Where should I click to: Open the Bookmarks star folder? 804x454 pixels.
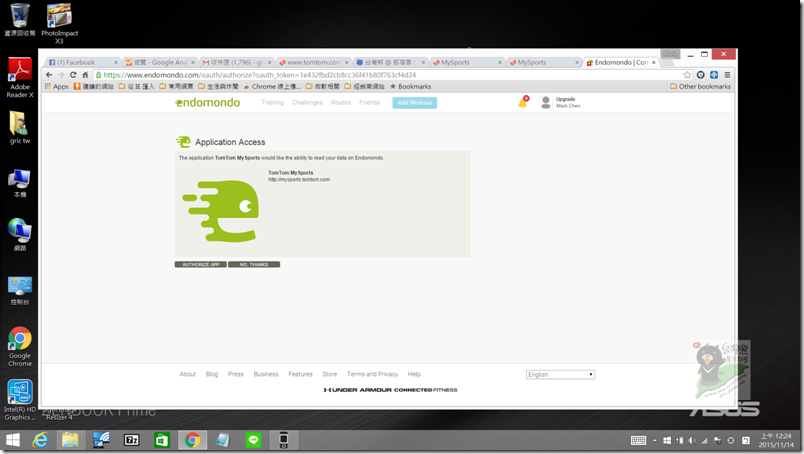[x=411, y=87]
